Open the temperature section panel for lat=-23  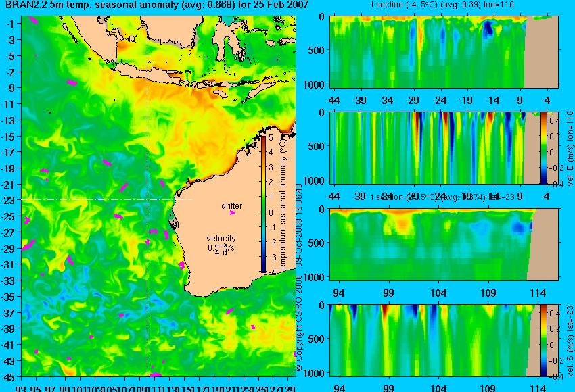[x=444, y=245]
